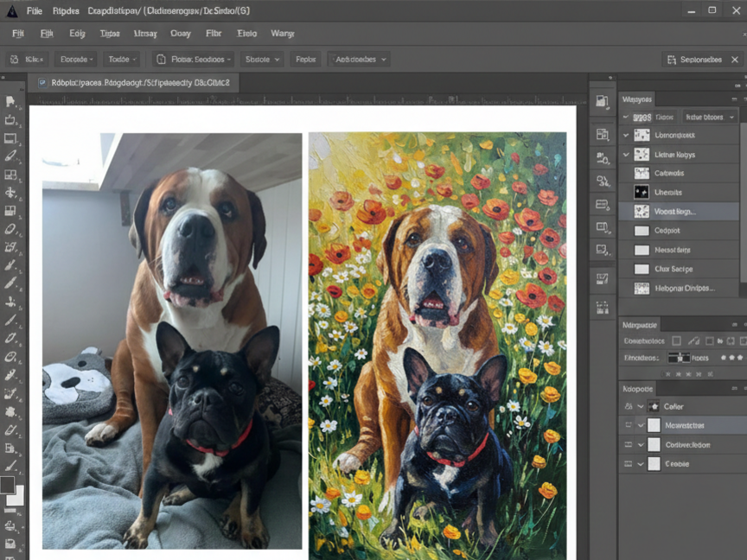Click the grid icon next to Seplonseites
Screen dimensions: 747x560
pos(672,60)
